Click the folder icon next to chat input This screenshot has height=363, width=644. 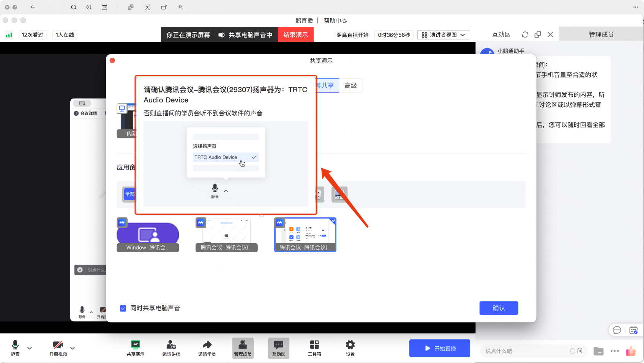pos(598,351)
